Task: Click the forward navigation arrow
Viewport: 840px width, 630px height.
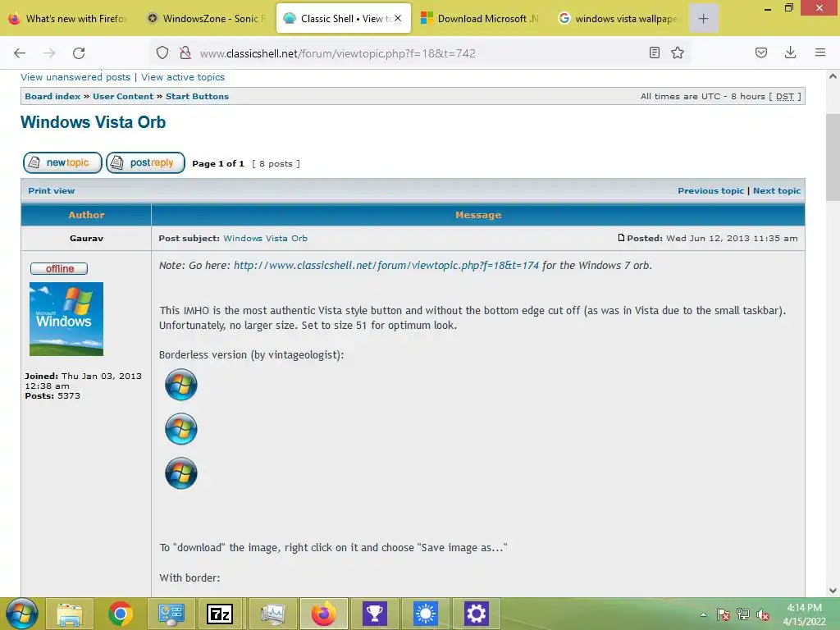Action: click(x=49, y=53)
